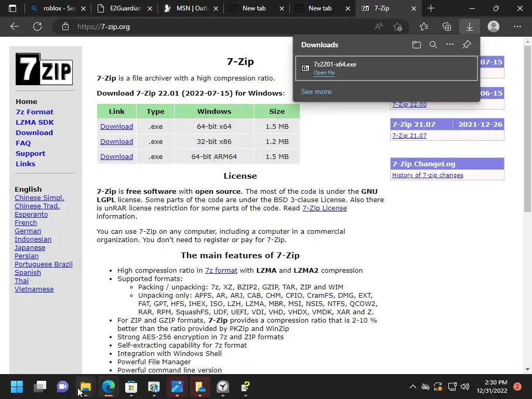
Task: Click Microsoft Edge taskbar icon
Action: click(x=108, y=387)
